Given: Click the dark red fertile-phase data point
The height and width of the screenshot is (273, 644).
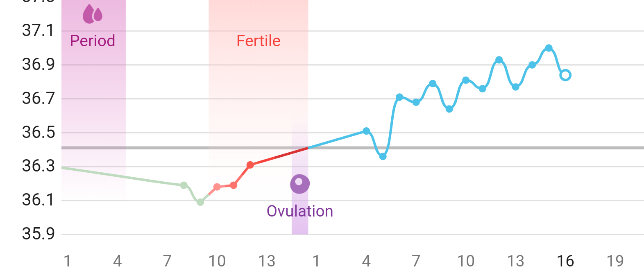Looking at the screenshot, I should click(x=250, y=165).
